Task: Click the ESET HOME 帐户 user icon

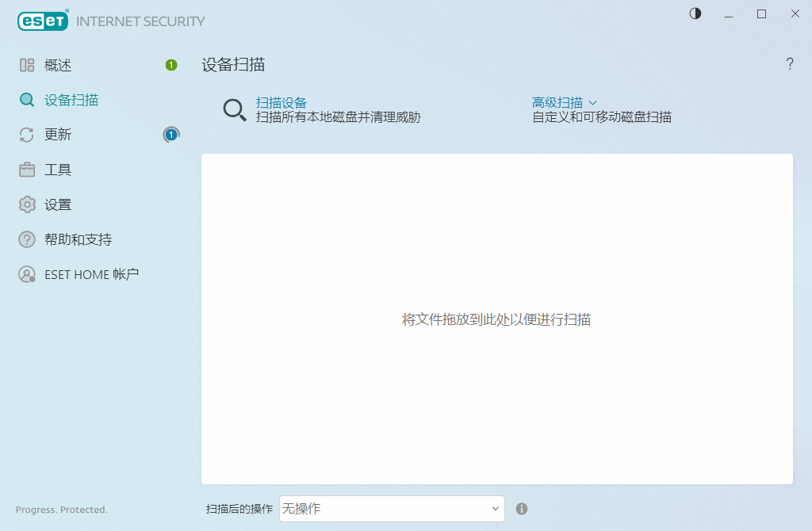Action: (27, 274)
